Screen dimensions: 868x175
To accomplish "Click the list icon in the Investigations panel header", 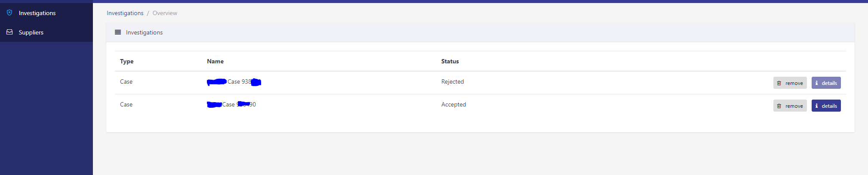I will [118, 32].
